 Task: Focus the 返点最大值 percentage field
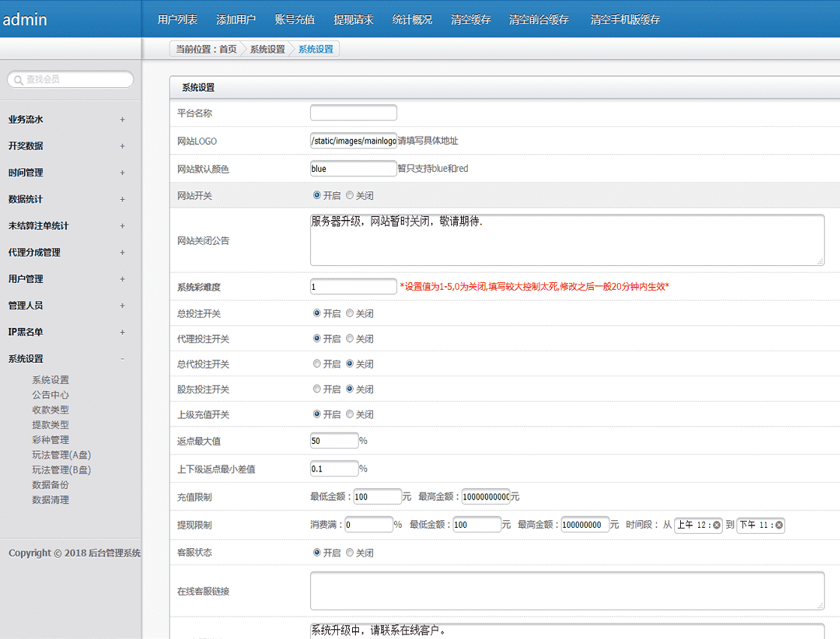coord(333,441)
